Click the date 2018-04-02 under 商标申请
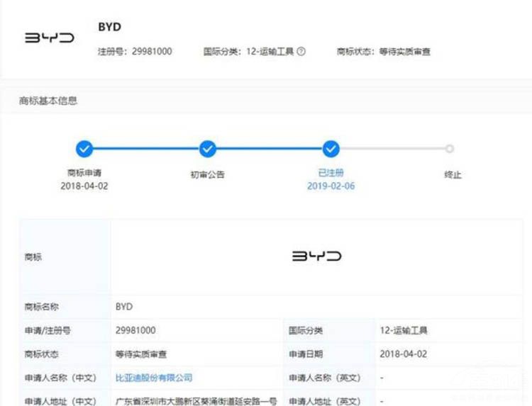The width and height of the screenshot is (532, 406). [x=84, y=186]
